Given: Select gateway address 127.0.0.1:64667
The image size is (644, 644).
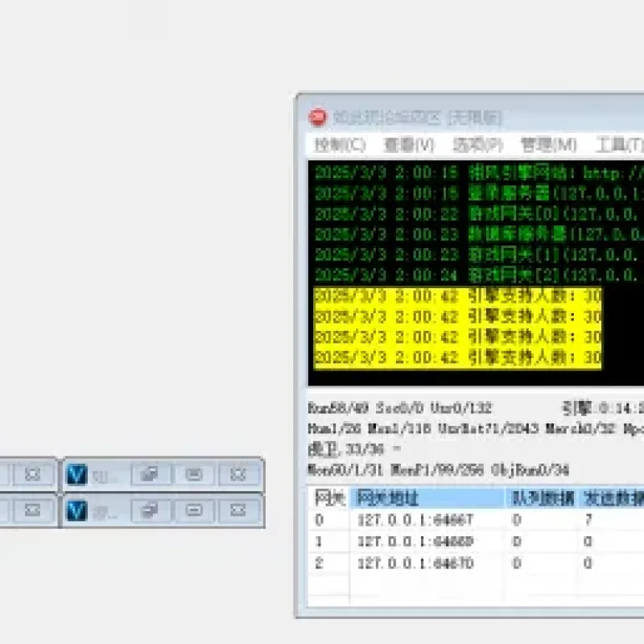Looking at the screenshot, I should [x=415, y=520].
